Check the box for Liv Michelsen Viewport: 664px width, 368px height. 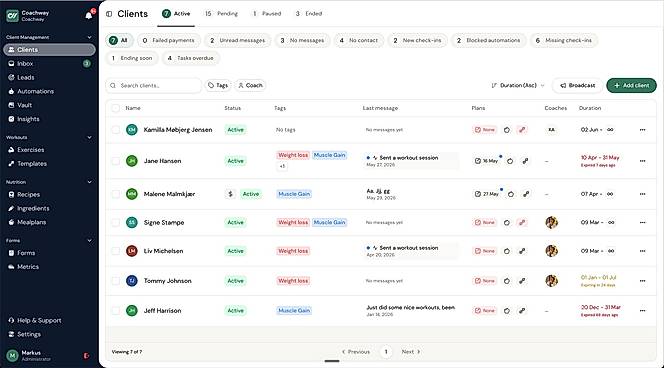[116, 251]
